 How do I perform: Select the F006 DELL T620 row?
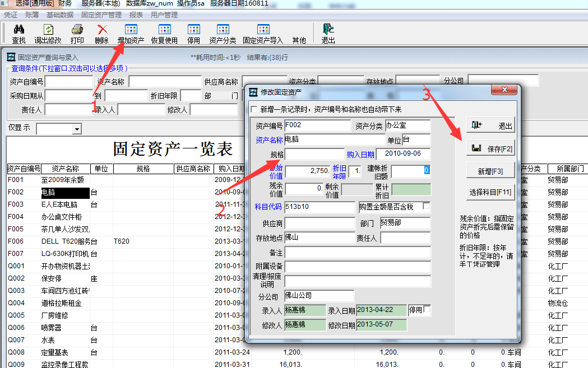coord(56,241)
